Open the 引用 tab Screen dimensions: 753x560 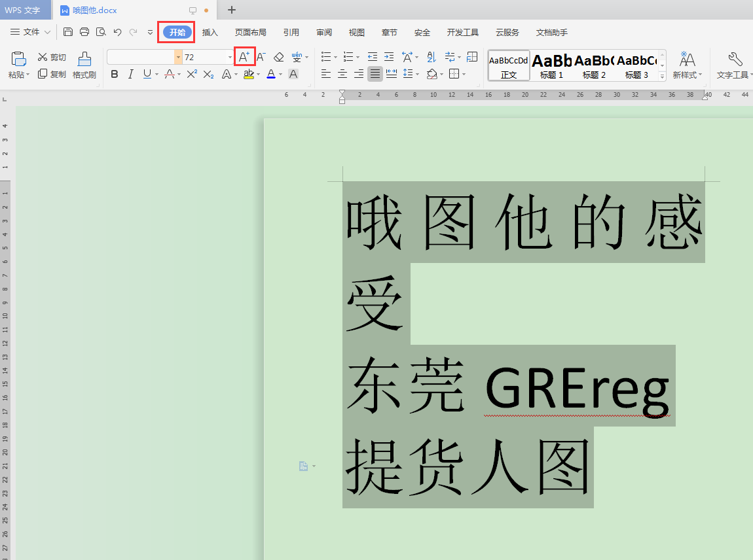(x=291, y=32)
